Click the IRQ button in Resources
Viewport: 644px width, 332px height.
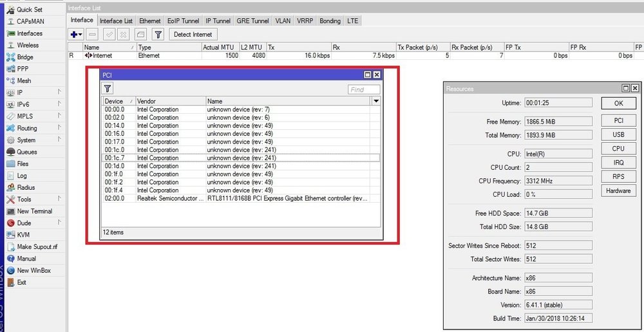coord(618,163)
